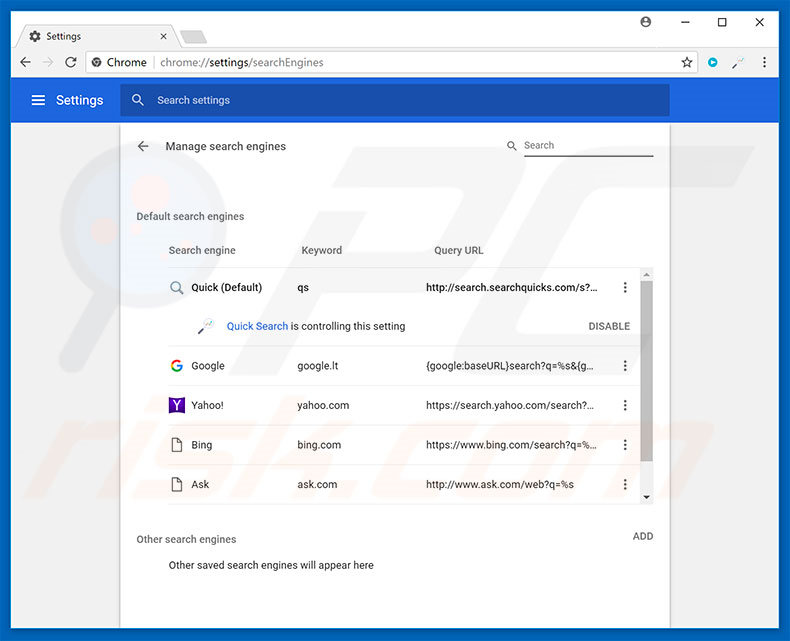Click the www.bing.com query URL
Screen dimensions: 790x641
511,445
